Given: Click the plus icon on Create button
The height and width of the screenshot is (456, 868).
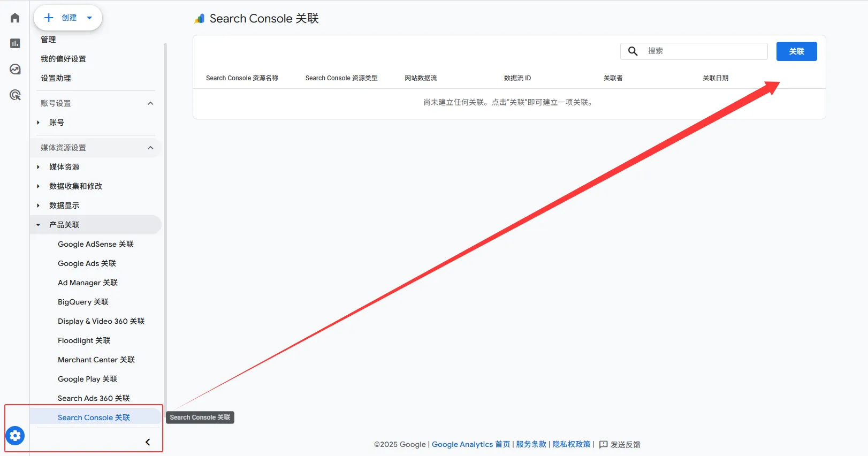Looking at the screenshot, I should 49,18.
